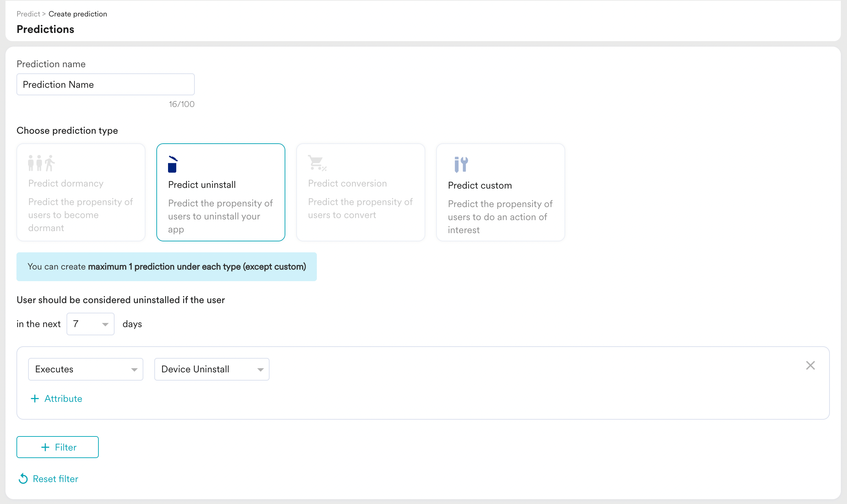Expand the Executes dropdown
Screen dimensions: 847x504
pyautogui.click(x=86, y=369)
